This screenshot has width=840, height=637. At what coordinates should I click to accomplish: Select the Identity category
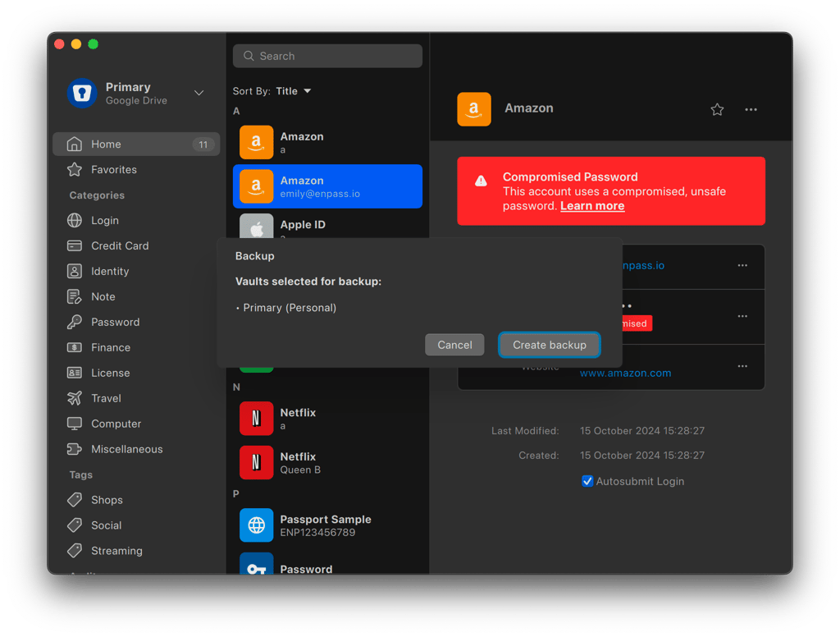pos(136,272)
